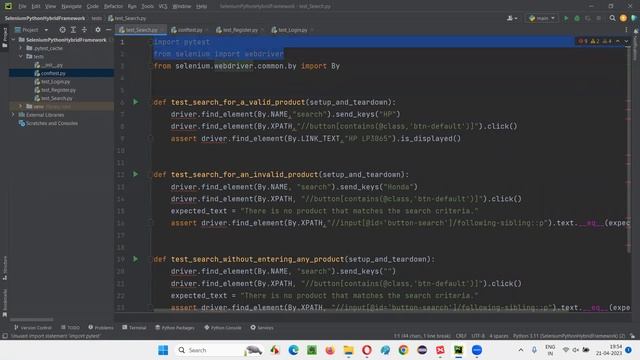Open Google Chrome from the taskbar
The width and height of the screenshot is (640, 360).
(403, 350)
